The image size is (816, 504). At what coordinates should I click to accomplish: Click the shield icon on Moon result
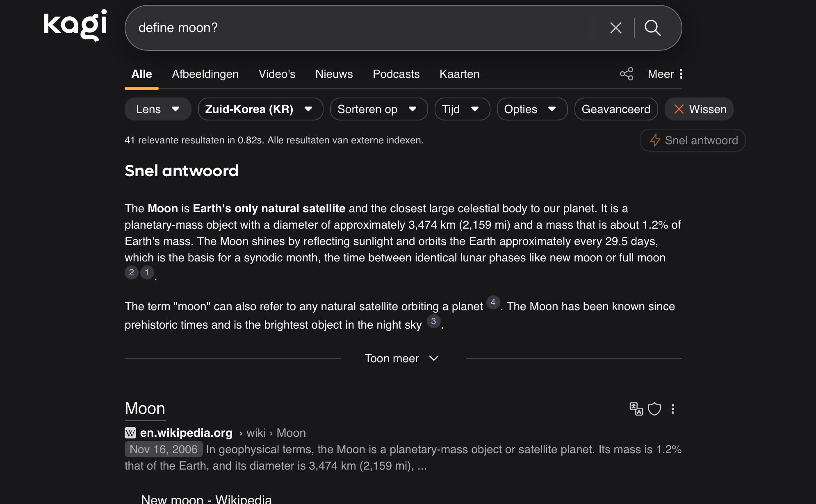click(x=654, y=409)
